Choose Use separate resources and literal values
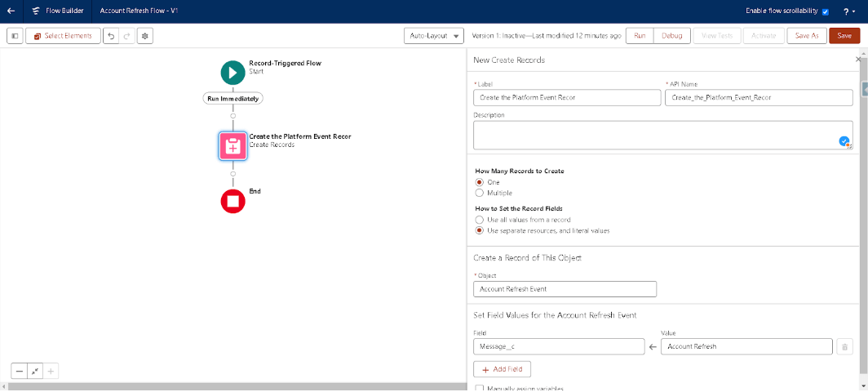868x392 pixels. [x=480, y=230]
